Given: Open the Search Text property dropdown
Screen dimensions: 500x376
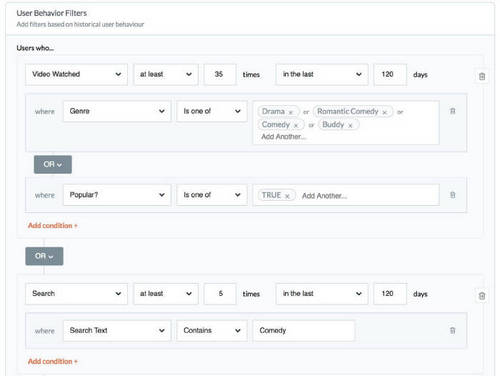Looking at the screenshot, I should [x=117, y=330].
